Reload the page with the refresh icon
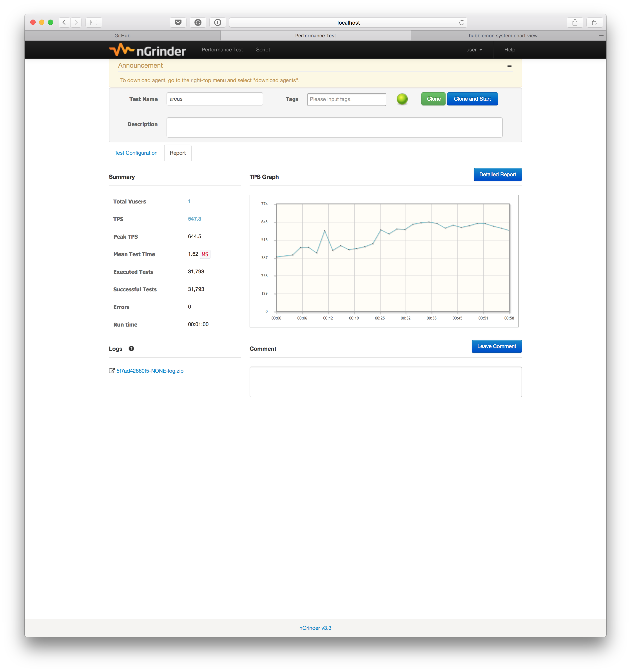Image resolution: width=631 pixels, height=672 pixels. pyautogui.click(x=461, y=22)
